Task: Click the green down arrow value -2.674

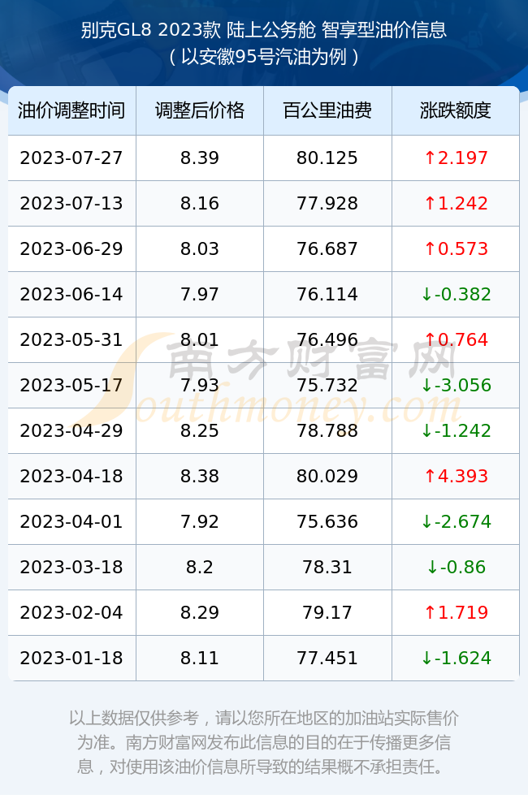Action: coord(456,521)
